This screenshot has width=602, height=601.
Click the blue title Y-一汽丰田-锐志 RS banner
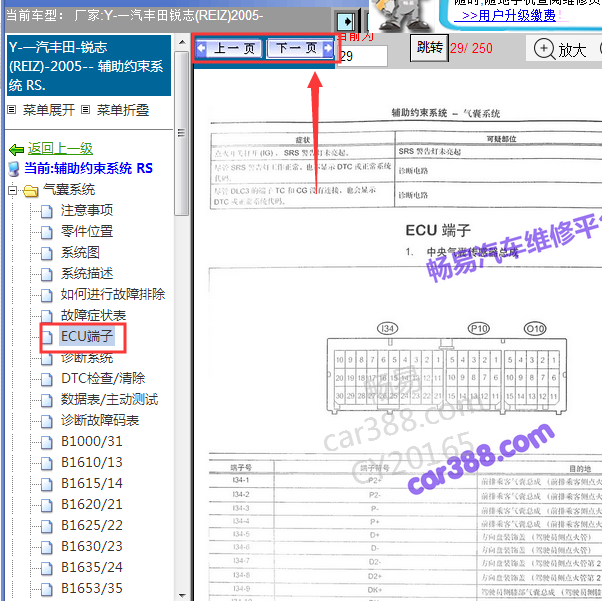[x=89, y=66]
